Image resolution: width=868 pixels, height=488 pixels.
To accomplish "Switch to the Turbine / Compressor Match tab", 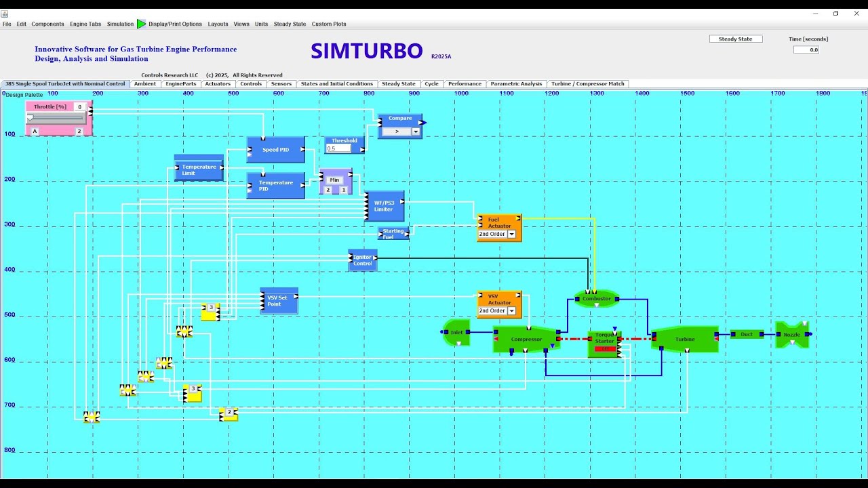I will 588,84.
